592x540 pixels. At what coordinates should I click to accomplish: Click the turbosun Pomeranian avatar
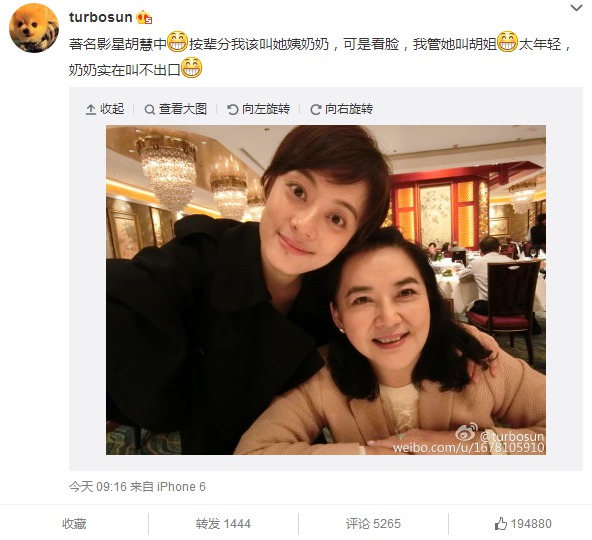pyautogui.click(x=34, y=28)
